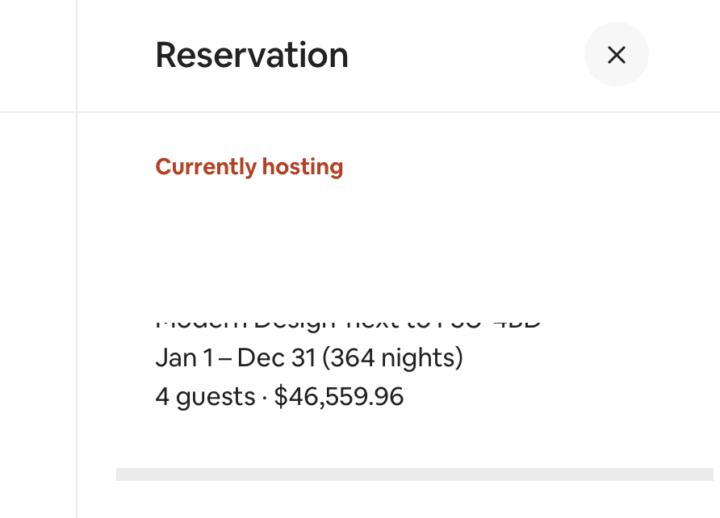Click the dash between Jan 1 and Dec 31
This screenshot has height=518, width=720.
(226, 358)
